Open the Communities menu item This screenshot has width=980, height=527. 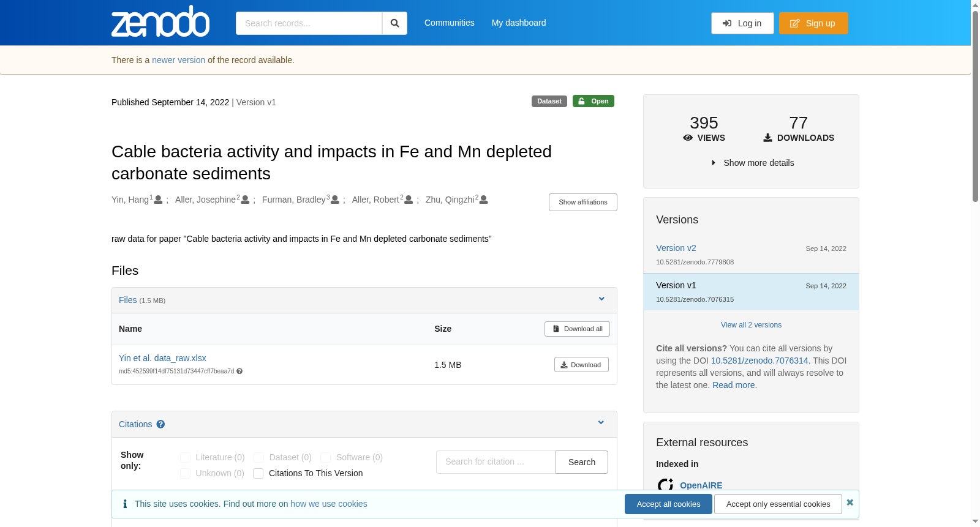450,23
